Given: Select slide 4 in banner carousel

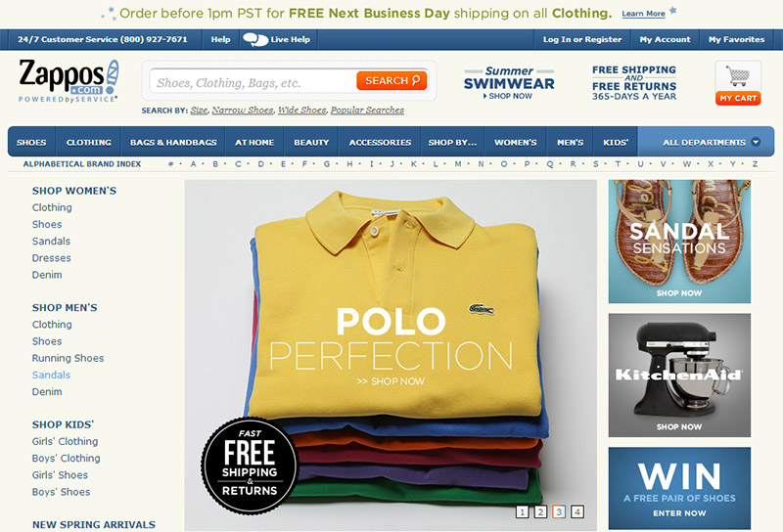Looking at the screenshot, I should 577,511.
